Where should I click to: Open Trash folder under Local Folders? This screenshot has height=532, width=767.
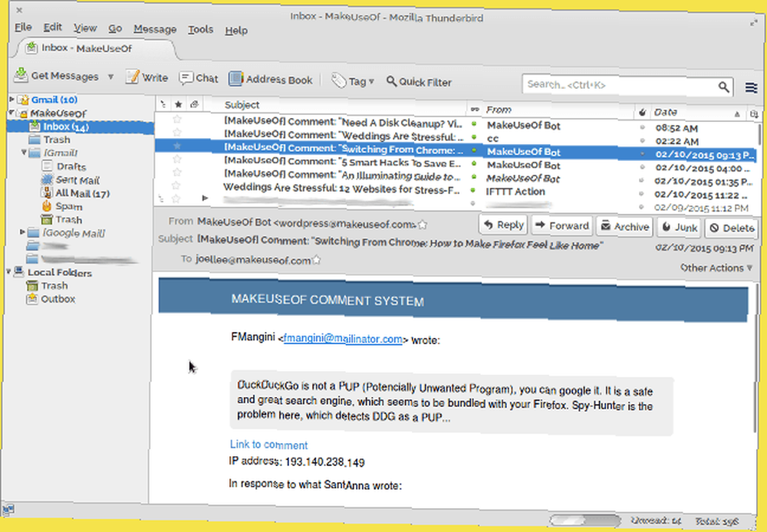coord(48,286)
